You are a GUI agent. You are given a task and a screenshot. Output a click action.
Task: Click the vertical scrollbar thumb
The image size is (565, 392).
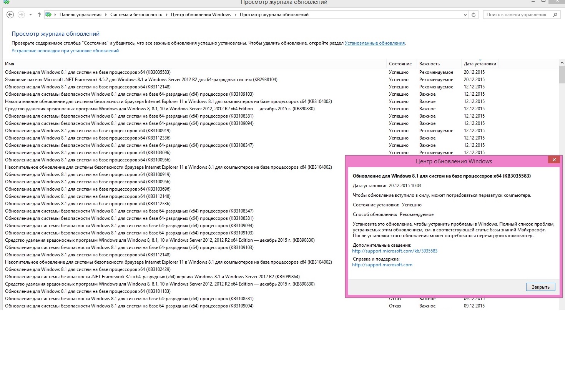point(562,75)
